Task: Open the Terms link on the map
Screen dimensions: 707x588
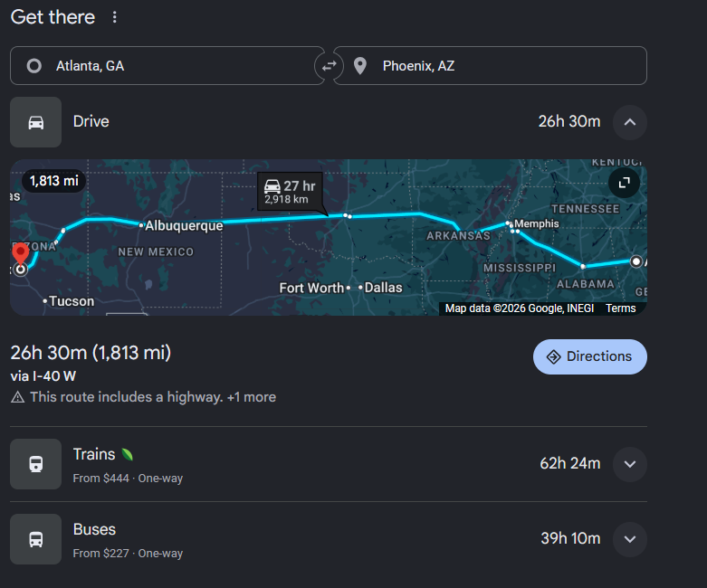Action: click(620, 308)
